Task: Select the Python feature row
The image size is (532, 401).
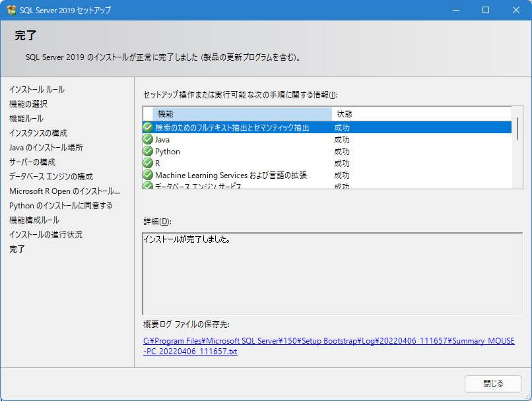Action: [264, 152]
